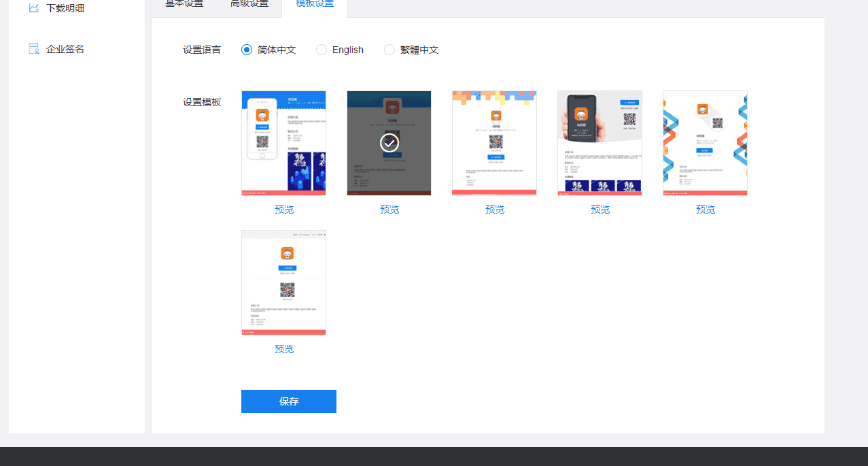Select the hand-holding-phone template thumbnail
Image resolution: width=868 pixels, height=466 pixels.
click(600, 143)
